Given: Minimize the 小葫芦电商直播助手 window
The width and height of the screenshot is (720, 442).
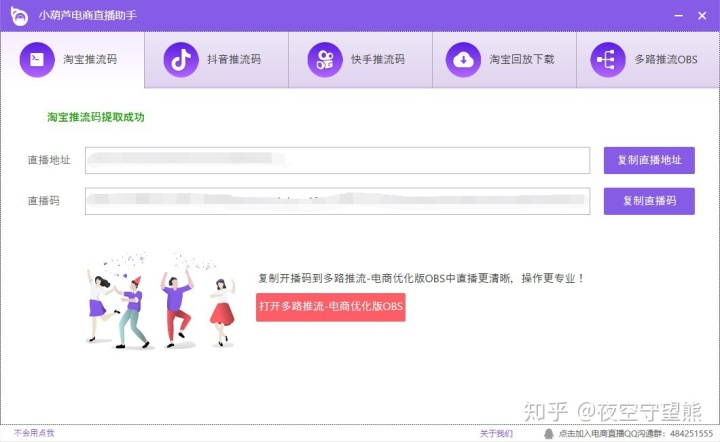Looking at the screenshot, I should tap(678, 16).
